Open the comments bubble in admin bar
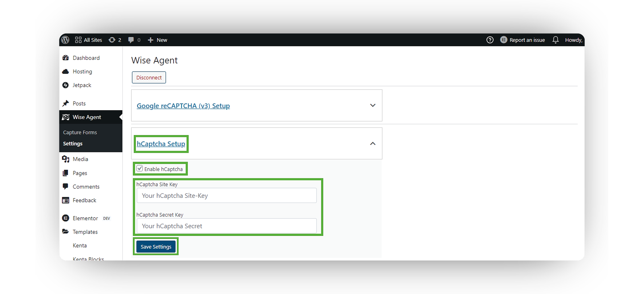 tap(131, 40)
